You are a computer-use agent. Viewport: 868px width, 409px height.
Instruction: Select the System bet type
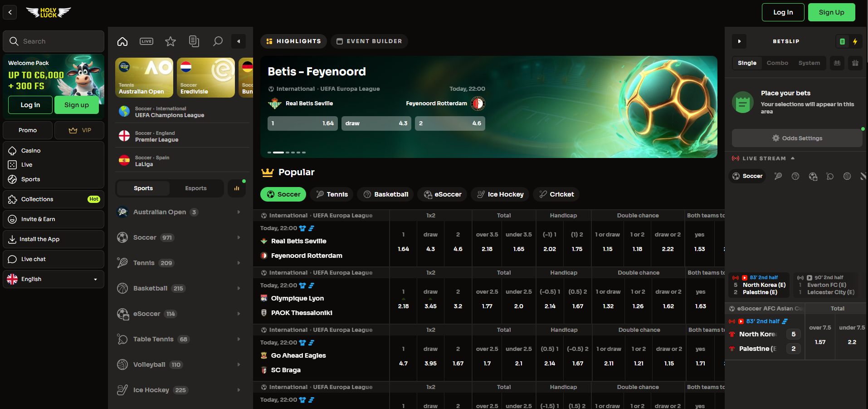tap(809, 63)
